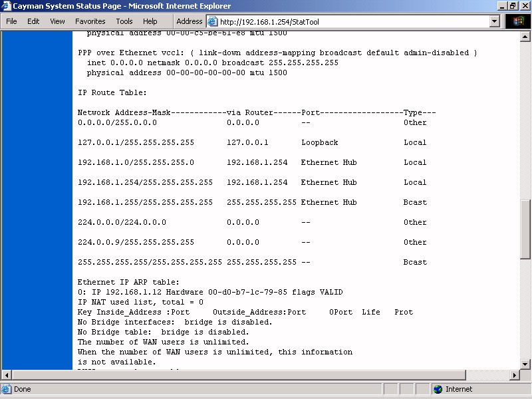
Task: Click the vertical scrollbar down arrow
Action: pos(525,364)
